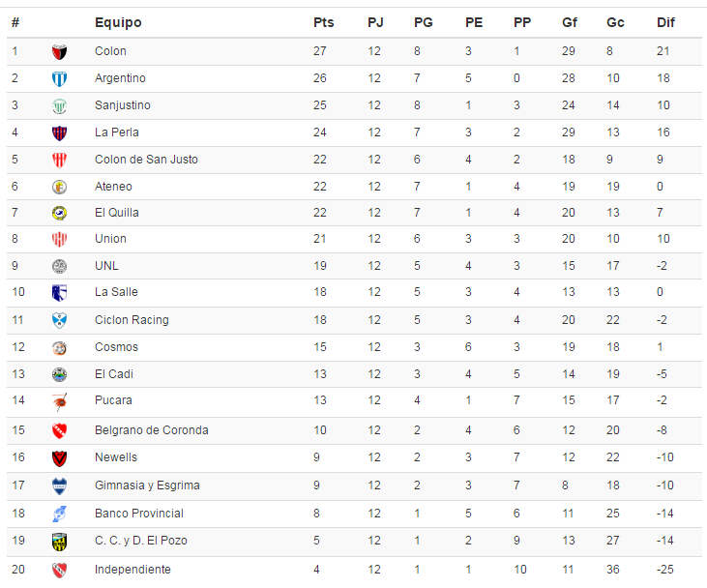Click the Gimnasia y Esgrima blue shield
The width and height of the screenshot is (707, 588).
(59, 486)
